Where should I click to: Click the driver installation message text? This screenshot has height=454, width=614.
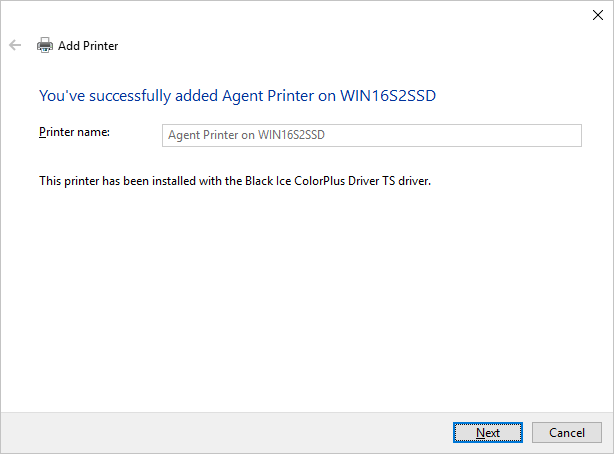pos(234,181)
